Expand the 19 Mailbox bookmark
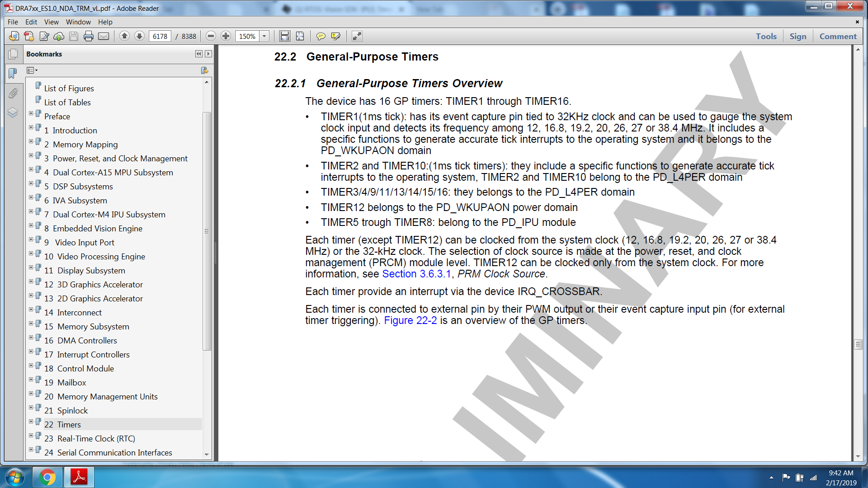Image resolution: width=868 pixels, height=488 pixels. [31, 380]
